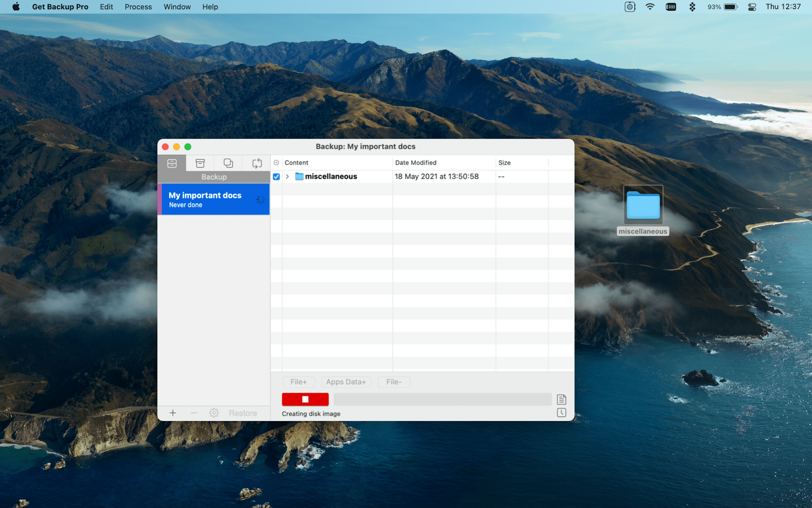Screen dimensions: 812x508
Task: Click the clock showing Thu 12:37
Action: (783, 7)
